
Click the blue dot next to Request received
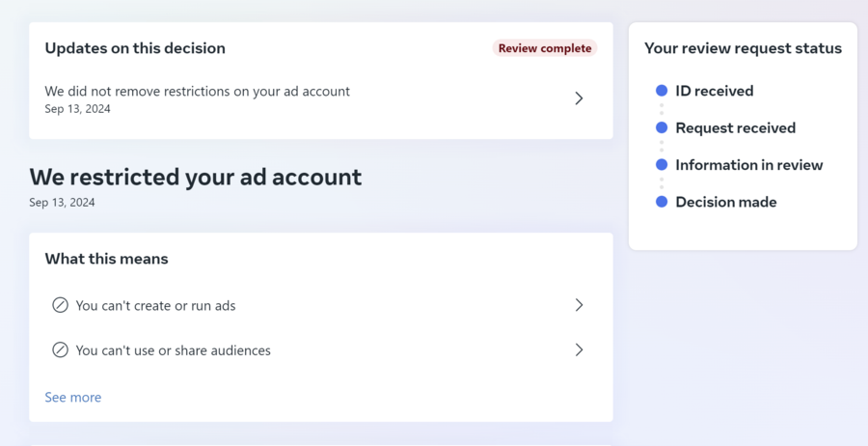point(662,127)
